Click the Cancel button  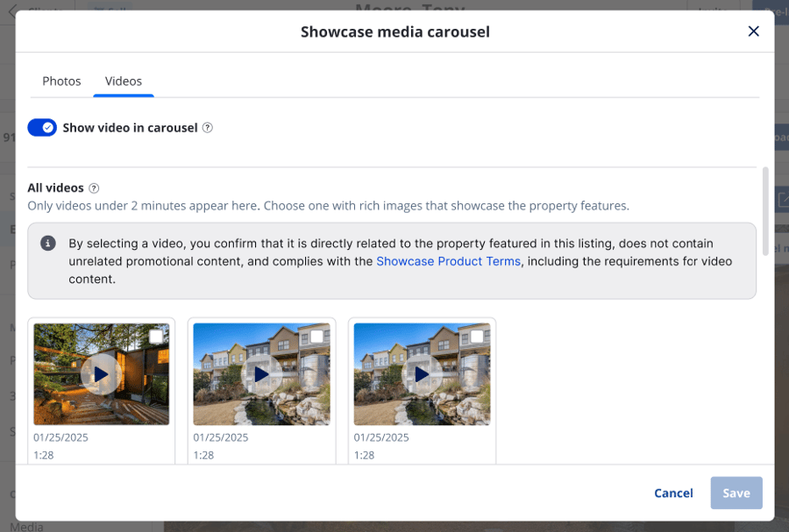(673, 493)
